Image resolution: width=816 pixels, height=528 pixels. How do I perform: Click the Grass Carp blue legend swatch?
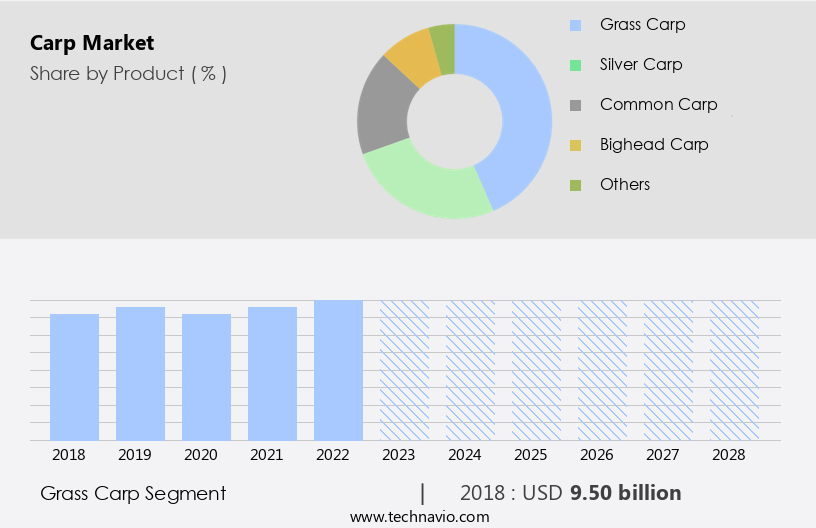[x=575, y=25]
